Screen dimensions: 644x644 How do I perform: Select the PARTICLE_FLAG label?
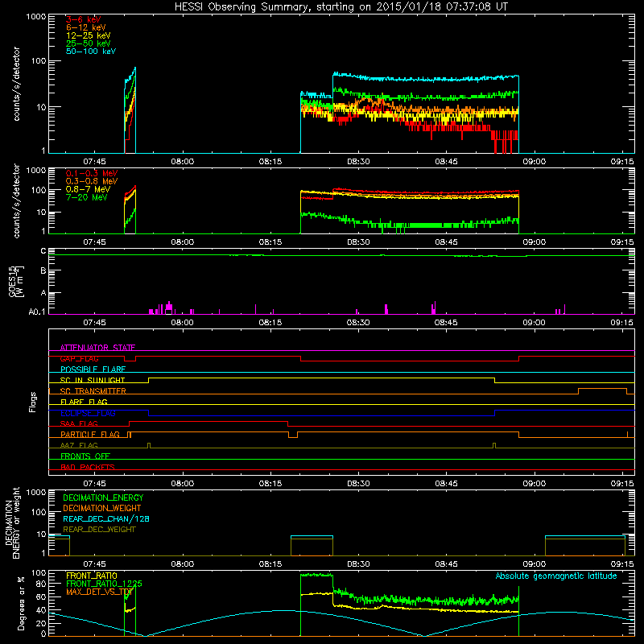(90, 435)
